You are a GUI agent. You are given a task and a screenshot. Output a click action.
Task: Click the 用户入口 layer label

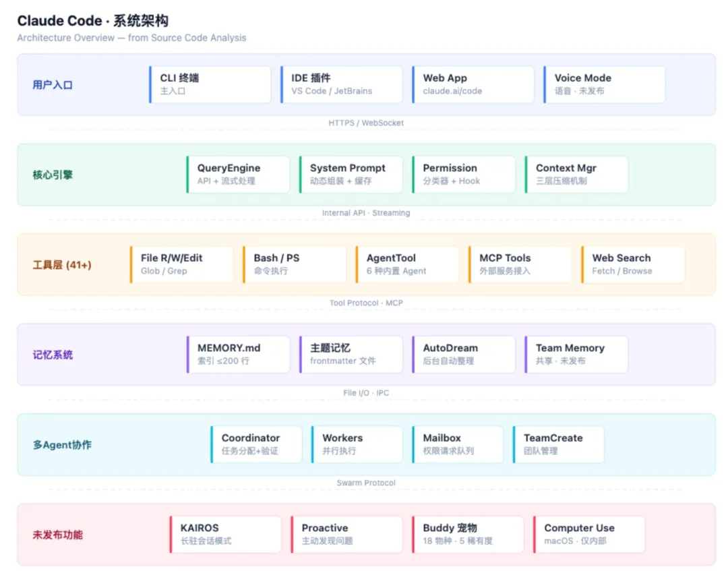53,85
